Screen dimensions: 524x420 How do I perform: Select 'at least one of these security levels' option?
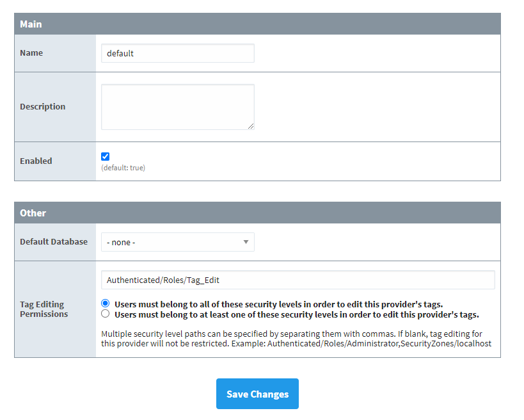(105, 313)
